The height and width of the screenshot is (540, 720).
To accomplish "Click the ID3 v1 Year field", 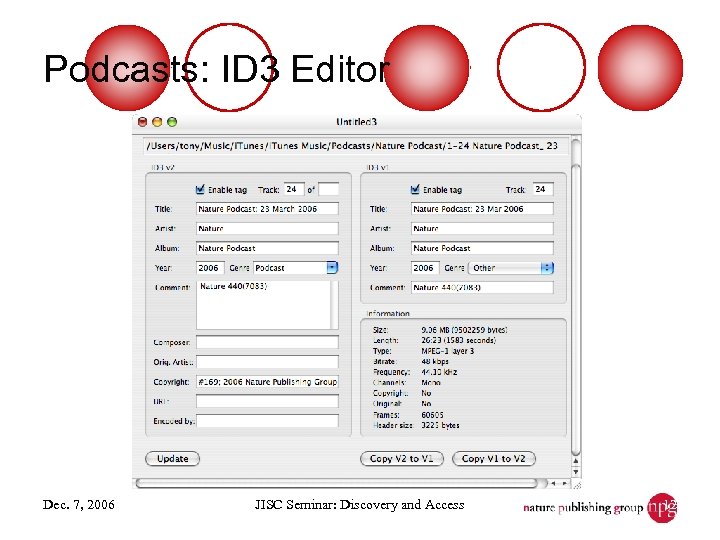I will 425,268.
